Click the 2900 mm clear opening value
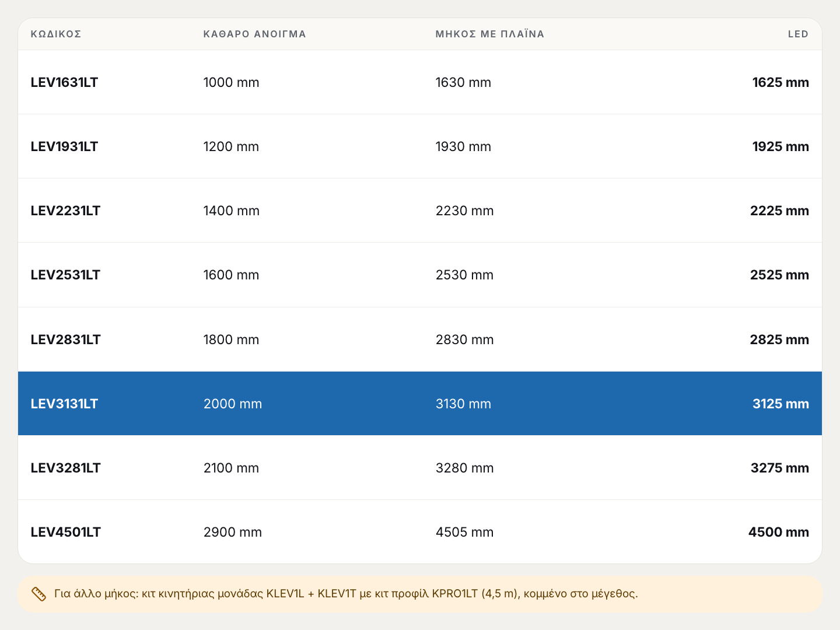The width and height of the screenshot is (840, 630). [233, 532]
